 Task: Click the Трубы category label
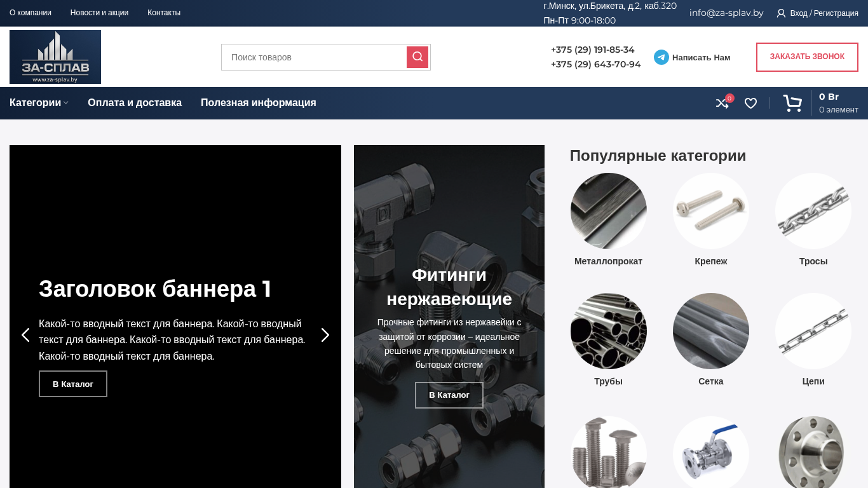609,381
